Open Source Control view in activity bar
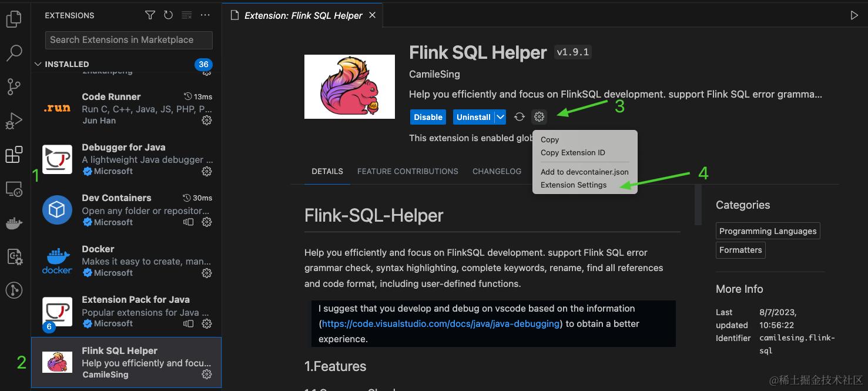The width and height of the screenshot is (868, 391). 14,87
